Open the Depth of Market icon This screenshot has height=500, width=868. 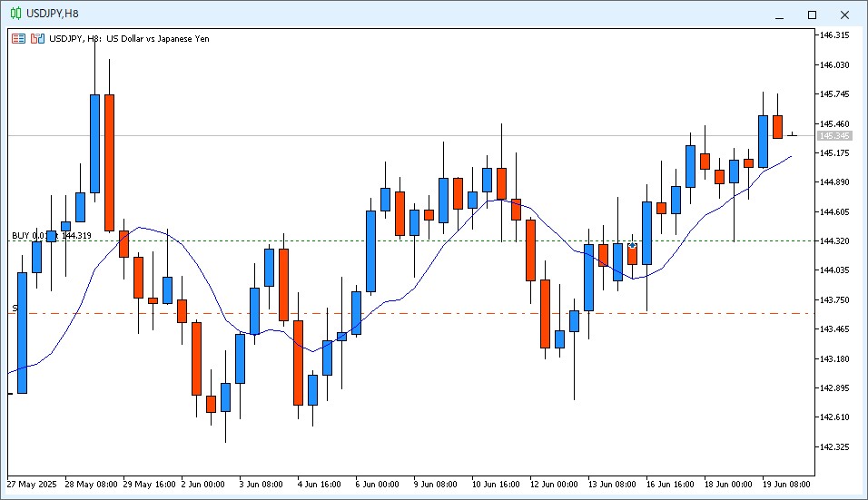tap(19, 39)
